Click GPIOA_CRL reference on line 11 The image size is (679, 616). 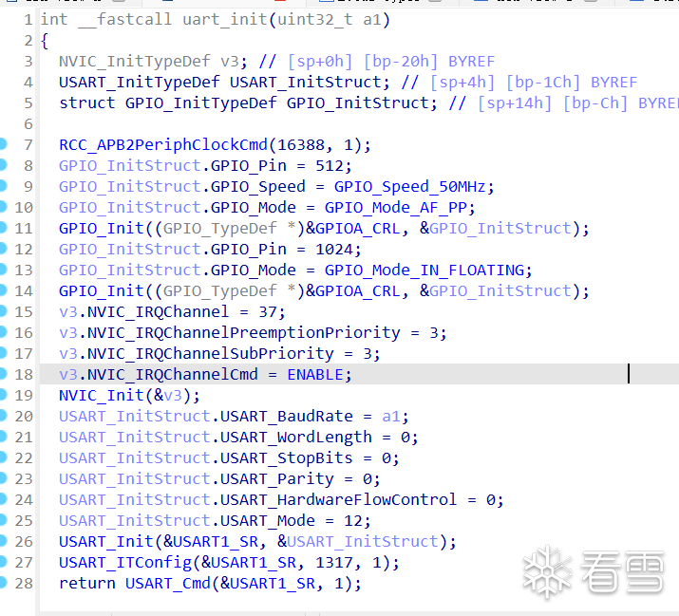coord(358,229)
